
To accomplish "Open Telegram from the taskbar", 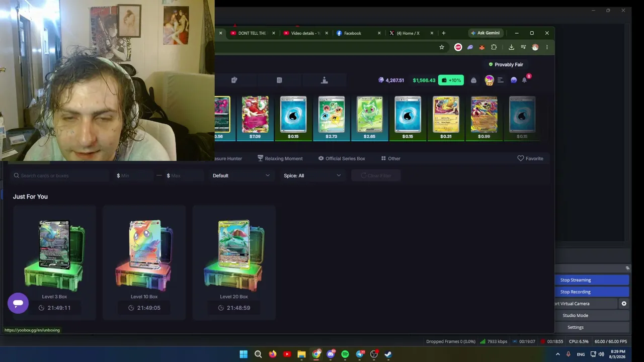I will point(360,354).
